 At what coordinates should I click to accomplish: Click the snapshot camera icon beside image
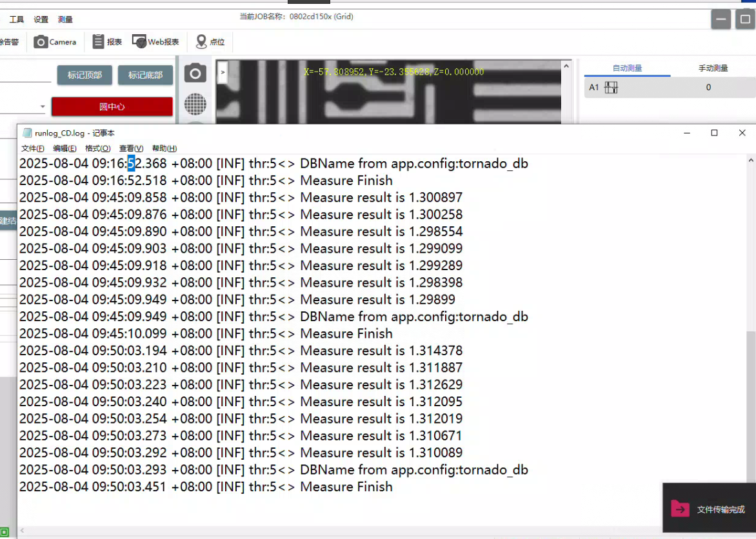point(195,73)
